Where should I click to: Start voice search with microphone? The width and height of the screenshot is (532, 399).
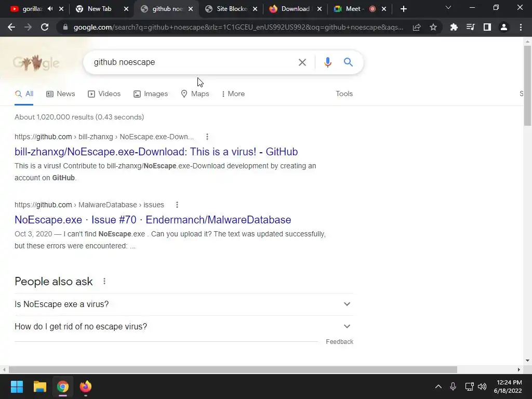(327, 62)
